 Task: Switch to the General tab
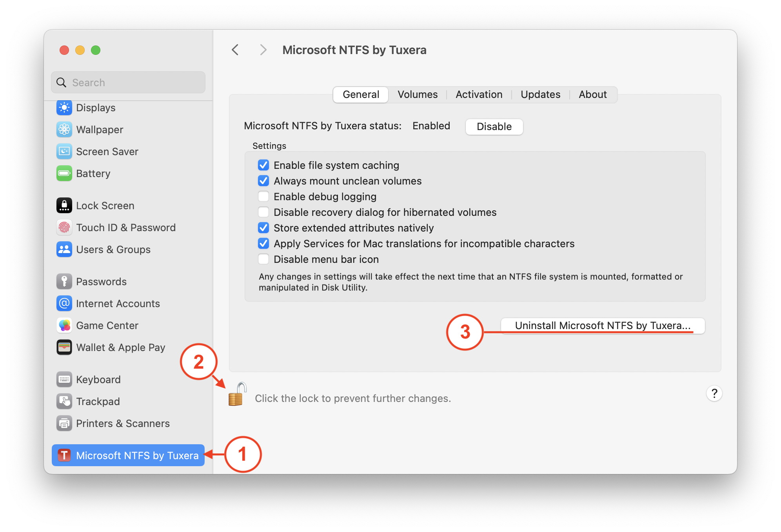tap(361, 95)
